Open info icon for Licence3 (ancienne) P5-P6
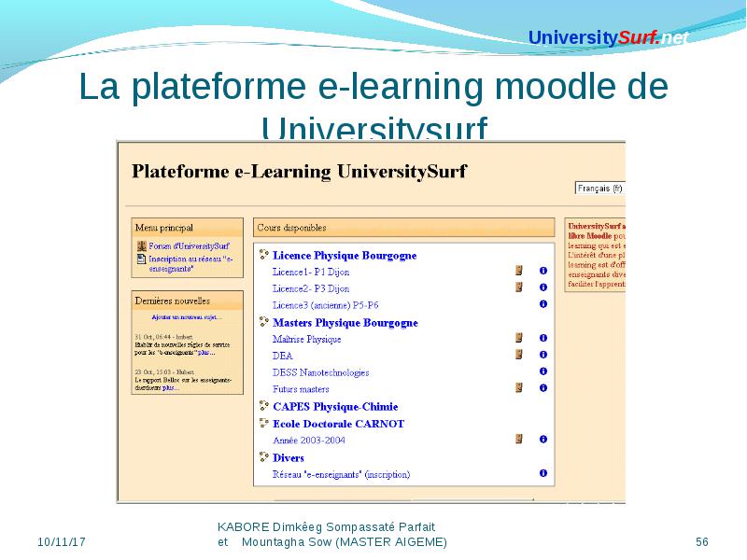Screen dimensions: 747x560 pos(543,304)
